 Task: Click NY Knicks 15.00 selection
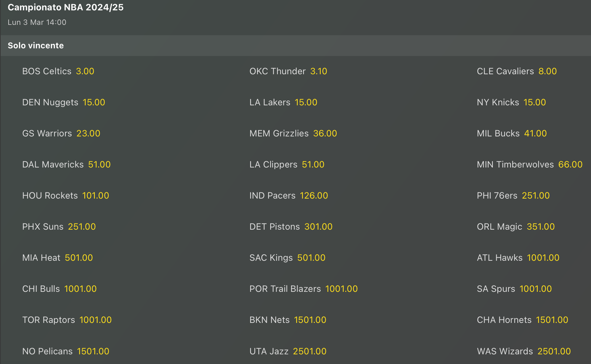[x=511, y=102]
